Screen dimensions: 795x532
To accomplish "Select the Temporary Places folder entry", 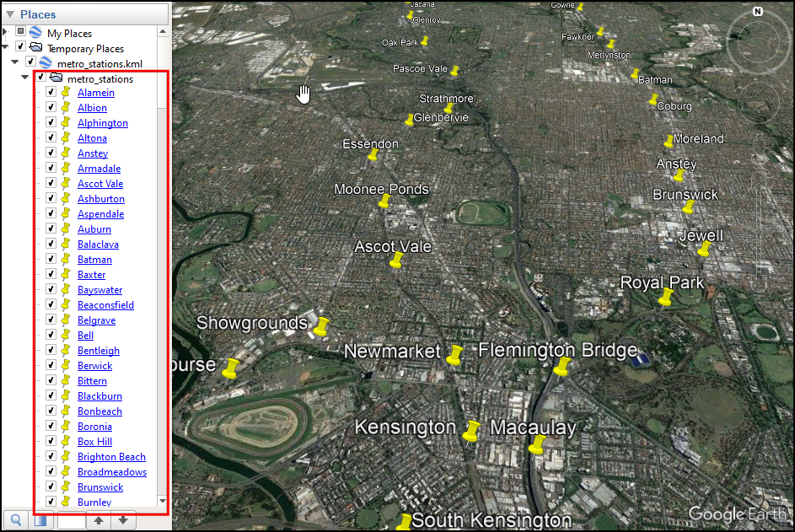I will tap(85, 49).
